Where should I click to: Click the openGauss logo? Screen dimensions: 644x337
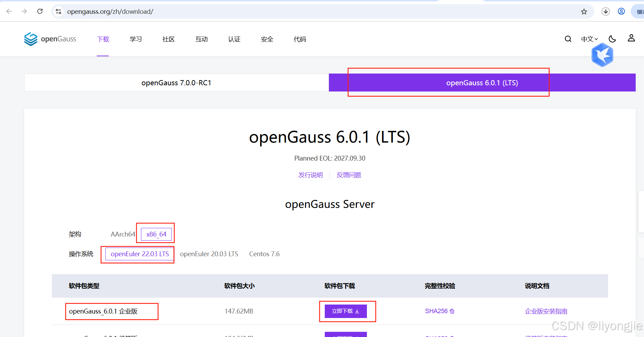coord(50,39)
